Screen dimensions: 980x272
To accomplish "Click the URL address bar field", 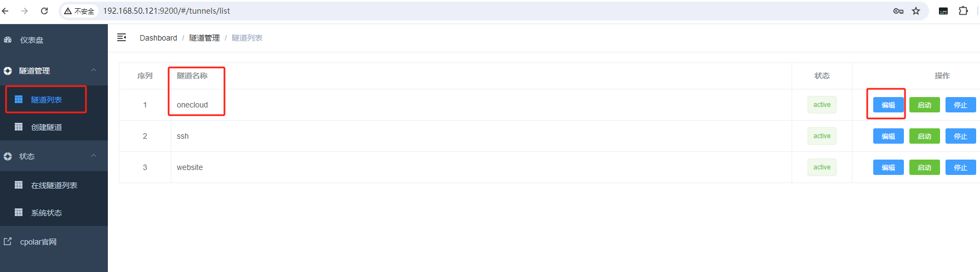I will click(x=493, y=11).
